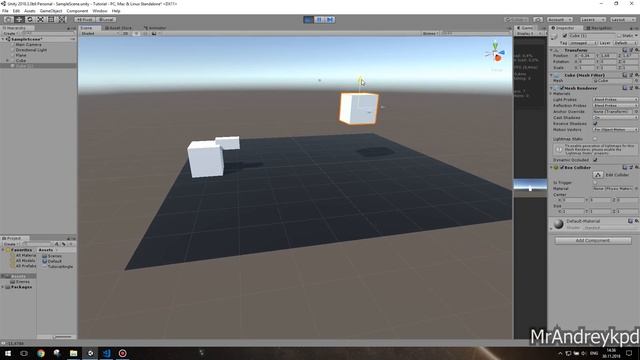Switch to the Navigation tab
The height and width of the screenshot is (360, 640).
599,28
